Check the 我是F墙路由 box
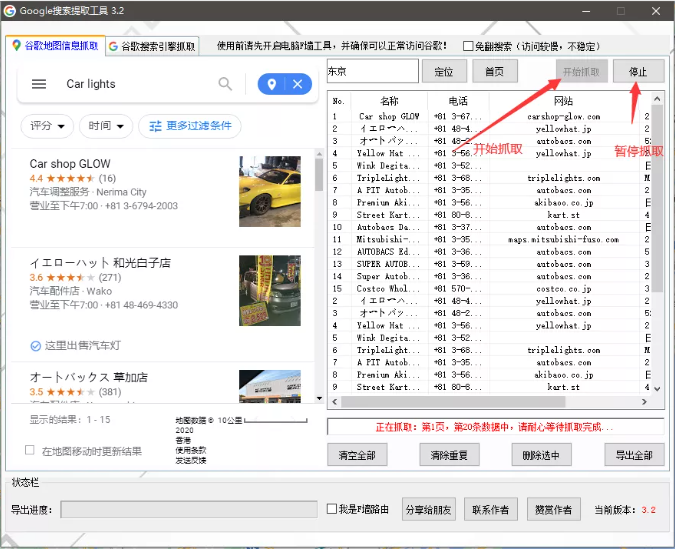This screenshot has height=549, width=675. click(331, 509)
